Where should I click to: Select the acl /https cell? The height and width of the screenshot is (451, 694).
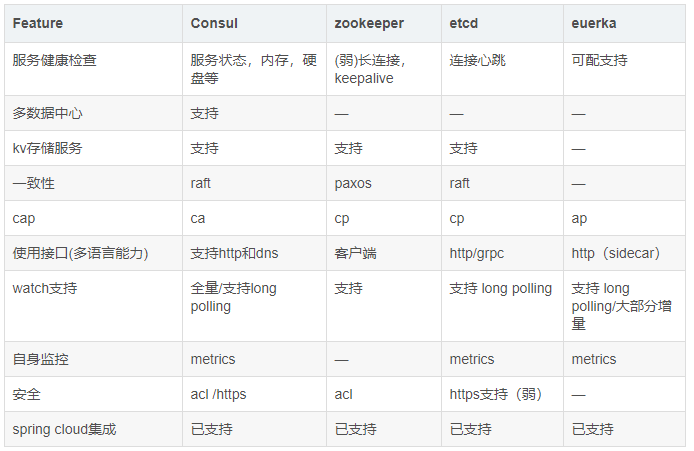(x=219, y=394)
